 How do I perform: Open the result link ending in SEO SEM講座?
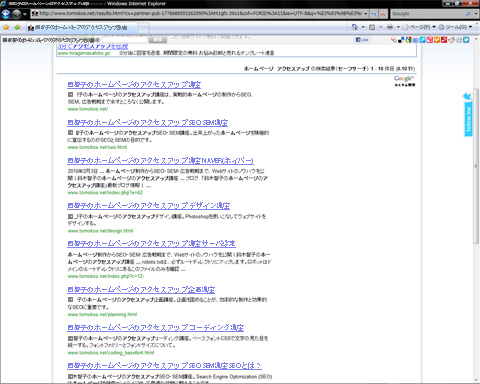(x=147, y=123)
